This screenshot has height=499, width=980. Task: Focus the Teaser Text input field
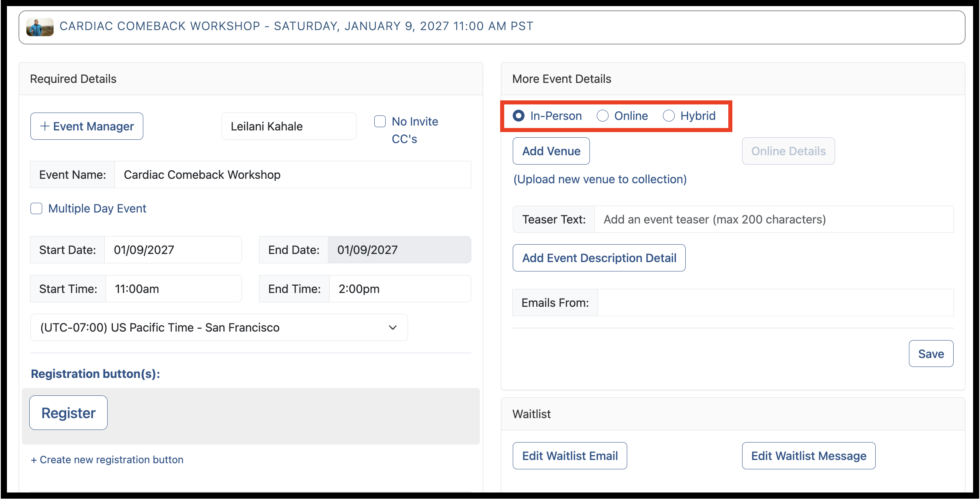[774, 219]
